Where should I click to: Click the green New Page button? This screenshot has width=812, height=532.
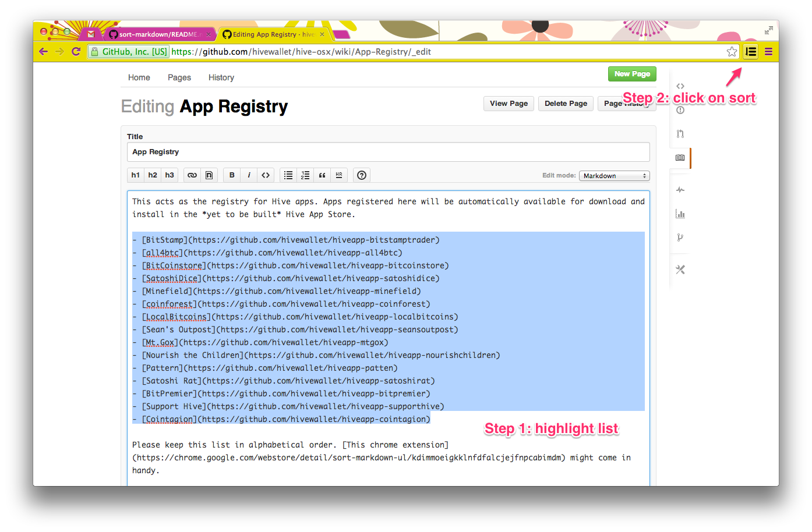pyautogui.click(x=632, y=74)
